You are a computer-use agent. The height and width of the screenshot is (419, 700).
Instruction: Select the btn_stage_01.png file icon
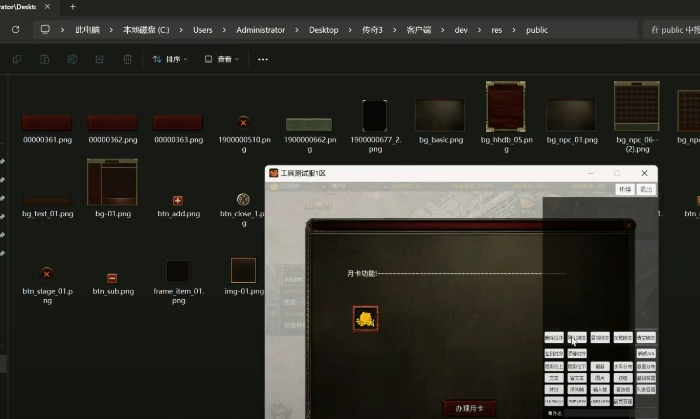click(46, 273)
